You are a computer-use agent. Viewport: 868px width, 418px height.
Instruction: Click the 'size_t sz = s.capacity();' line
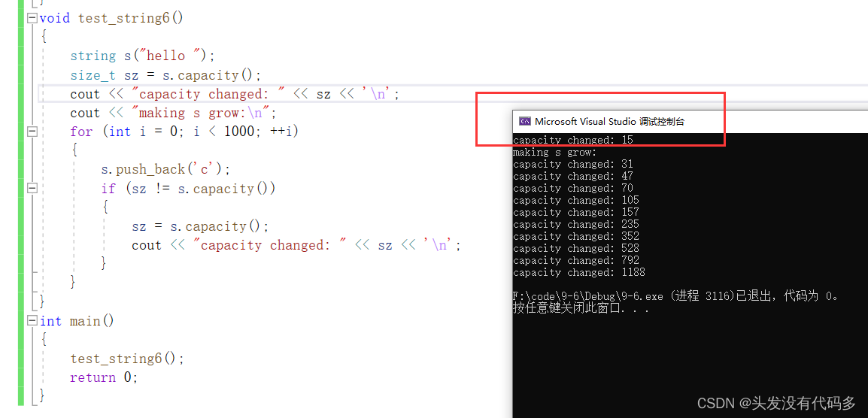pyautogui.click(x=165, y=75)
